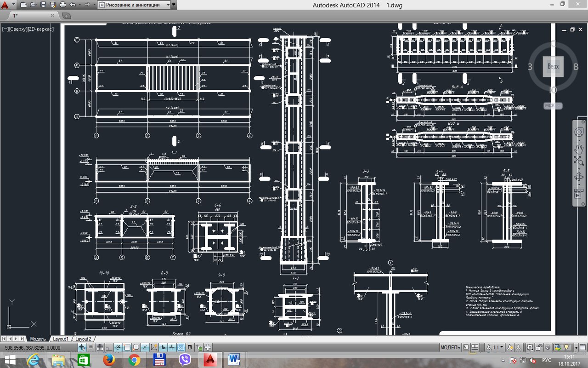Click the Isolate Objects lightbulb icon
Screen dimensions: 588x368
567,347
